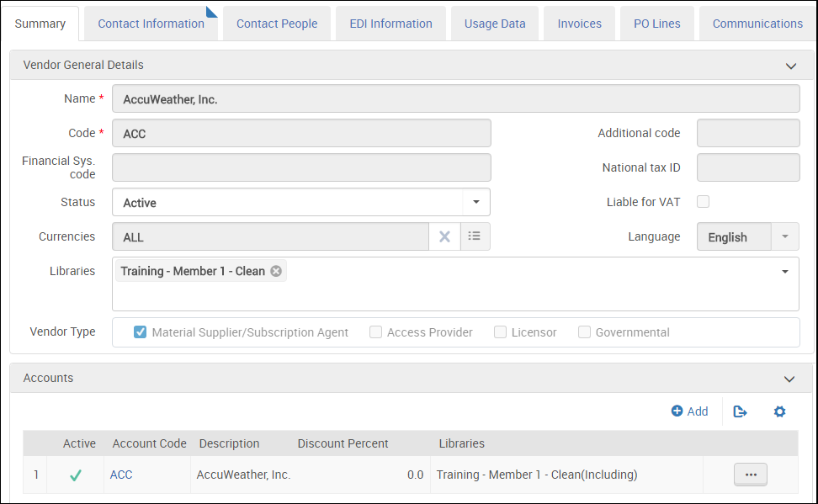The image size is (818, 504).
Task: Open the ACC account code link
Action: 121,475
